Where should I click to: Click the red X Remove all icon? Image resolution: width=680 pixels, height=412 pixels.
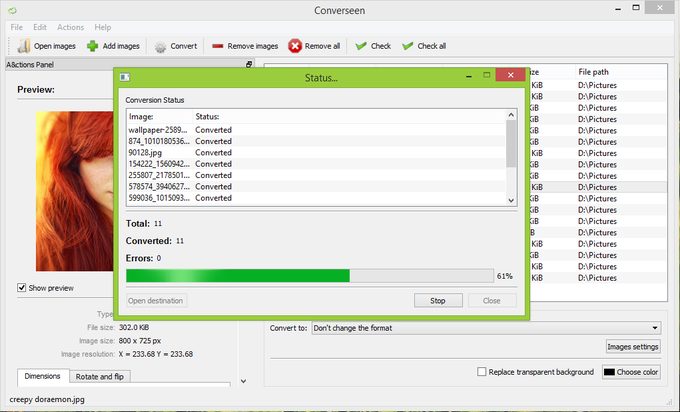tap(295, 46)
